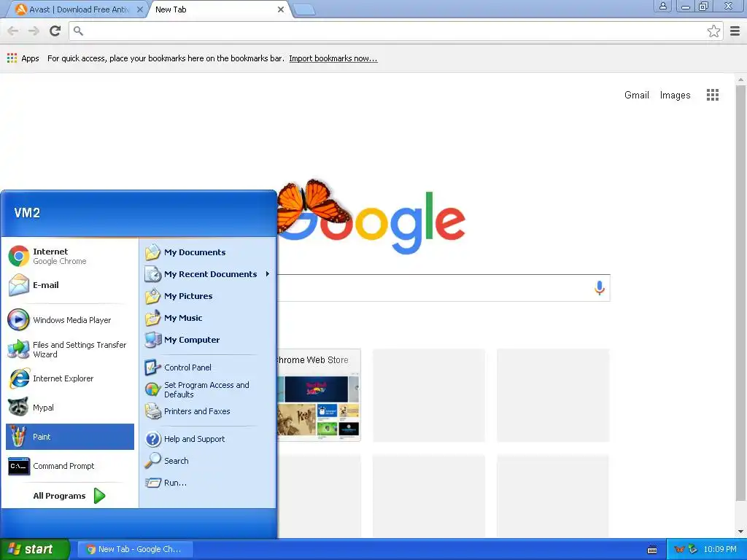Start voice search with the microphone icon
The height and width of the screenshot is (560, 747).
(x=600, y=287)
